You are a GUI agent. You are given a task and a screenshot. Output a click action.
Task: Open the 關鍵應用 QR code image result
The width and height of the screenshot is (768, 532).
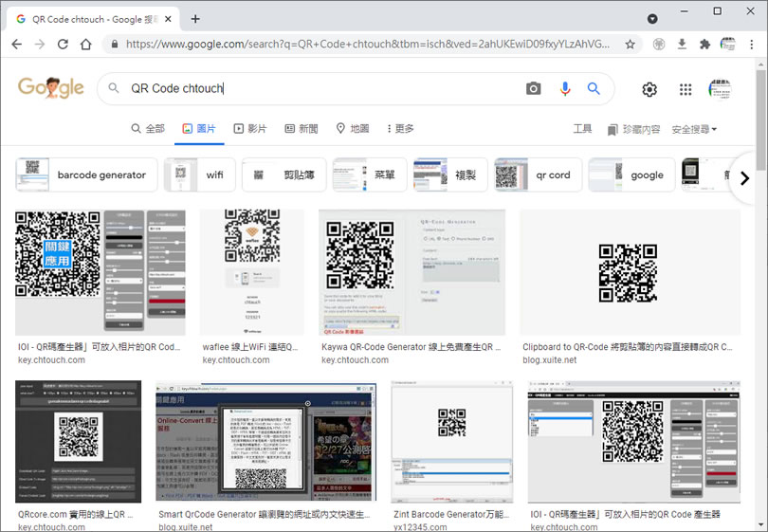pos(101,272)
